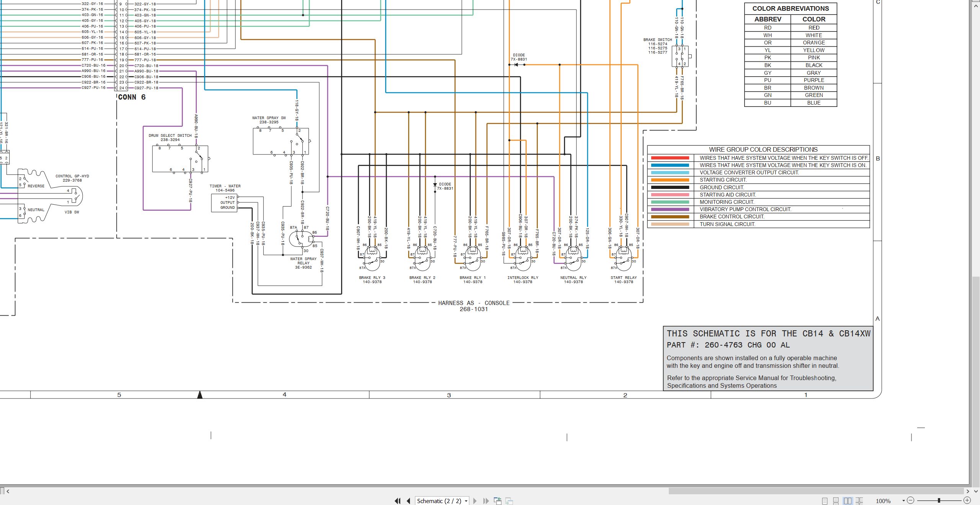The width and height of the screenshot is (980, 505).
Task: Click WIRE GROUP COLOR DESCRIPTIONS heading
Action: pos(763,149)
